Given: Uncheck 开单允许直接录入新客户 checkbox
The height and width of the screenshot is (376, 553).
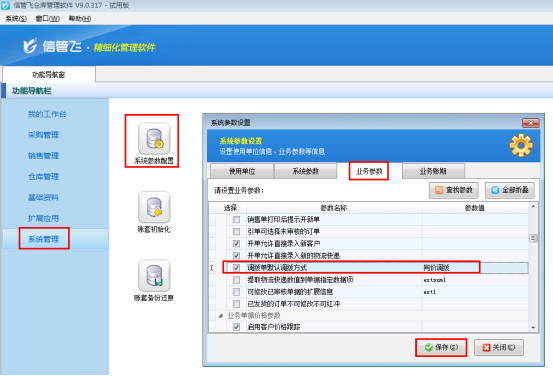Looking at the screenshot, I should click(236, 244).
